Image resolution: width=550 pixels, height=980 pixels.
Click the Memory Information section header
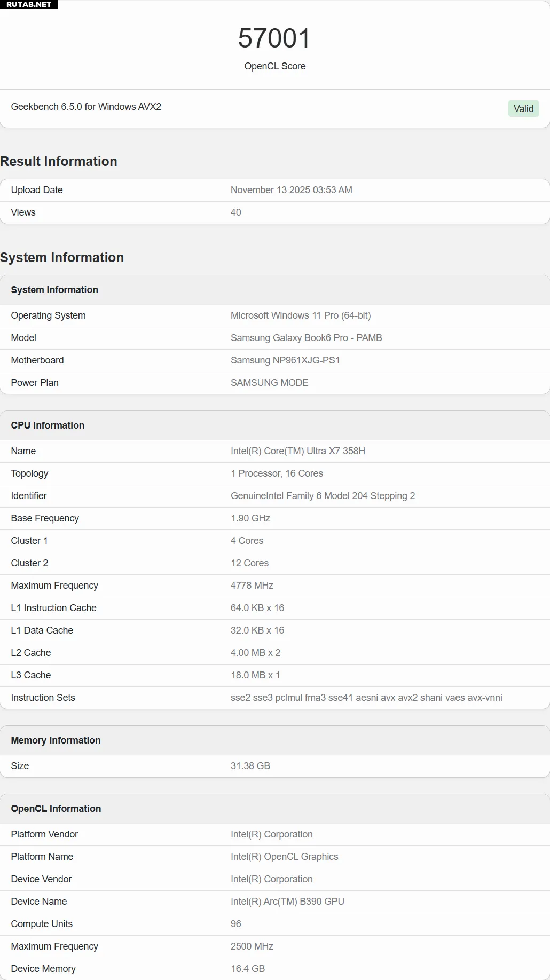56,740
